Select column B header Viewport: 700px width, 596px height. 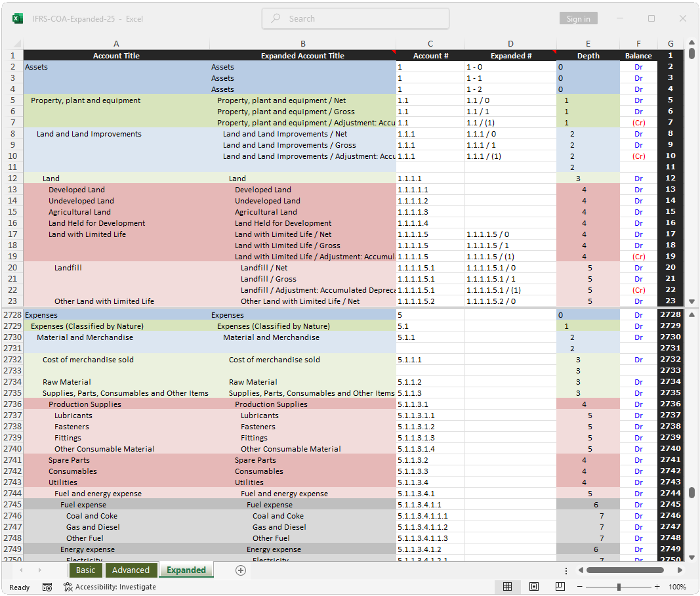click(302, 44)
